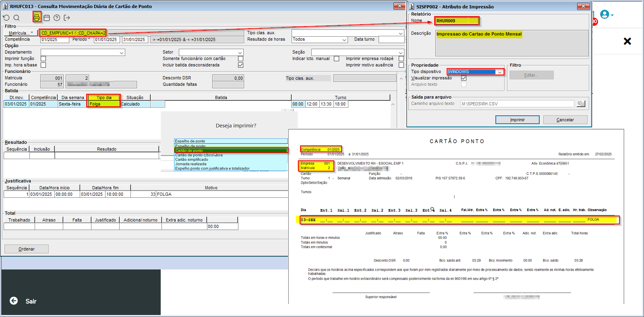Click the Turno 08:00 cell
Viewport: 644px width, 317px height.
tap(298, 104)
